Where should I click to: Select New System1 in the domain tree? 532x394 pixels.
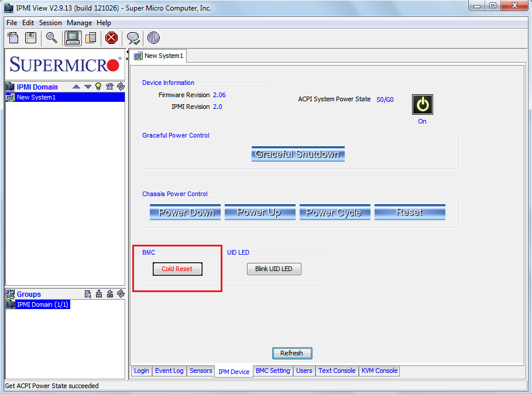pyautogui.click(x=36, y=97)
